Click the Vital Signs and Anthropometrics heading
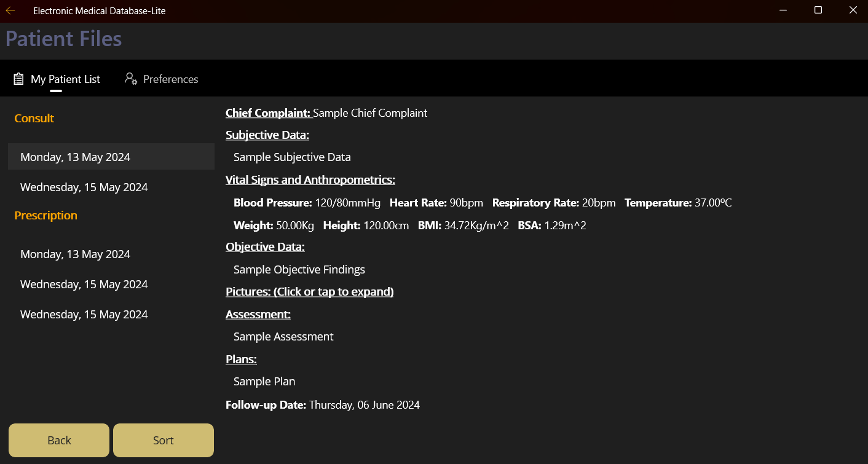This screenshot has width=868, height=464. pyautogui.click(x=310, y=179)
